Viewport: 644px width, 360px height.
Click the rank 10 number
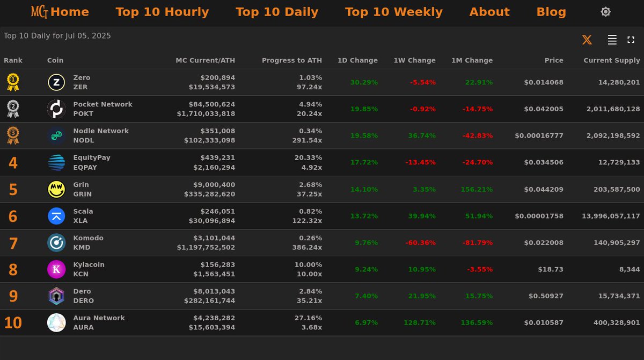coord(13,323)
